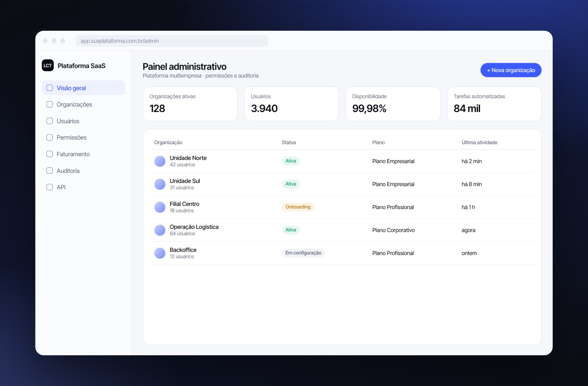The image size is (588, 386).
Task: Open the Organizações ativas card
Action: (x=190, y=104)
